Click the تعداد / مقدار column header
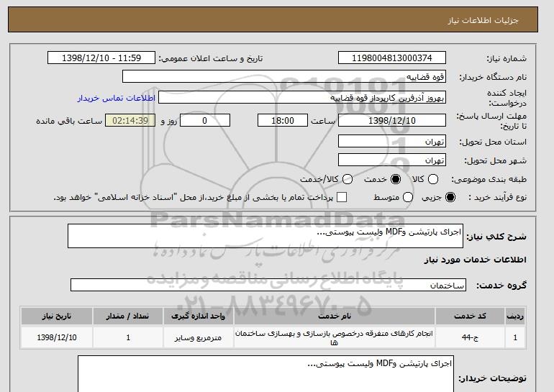Viewport: 554px width, 392px height. pyautogui.click(x=128, y=316)
